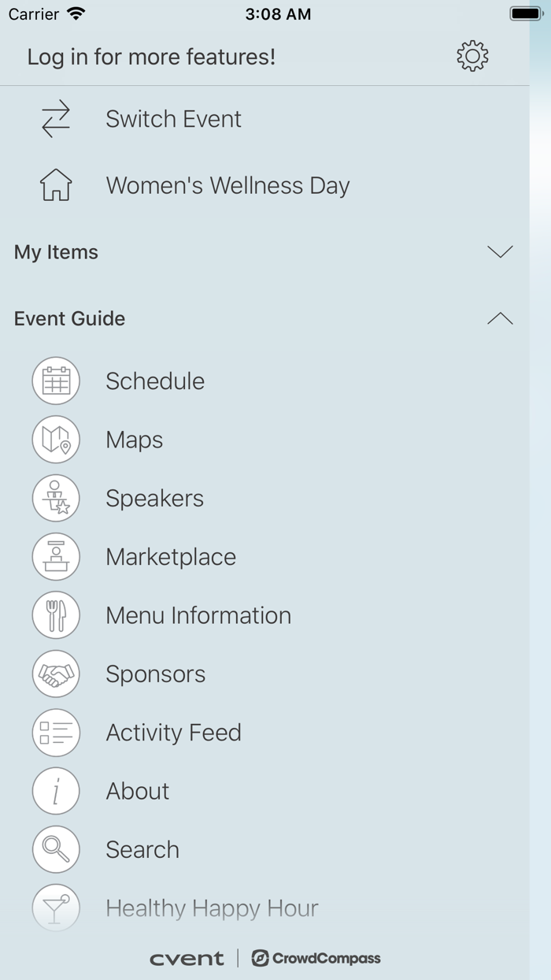Select Switch Event
Screen dimensions: 551x980
pyautogui.click(x=173, y=118)
